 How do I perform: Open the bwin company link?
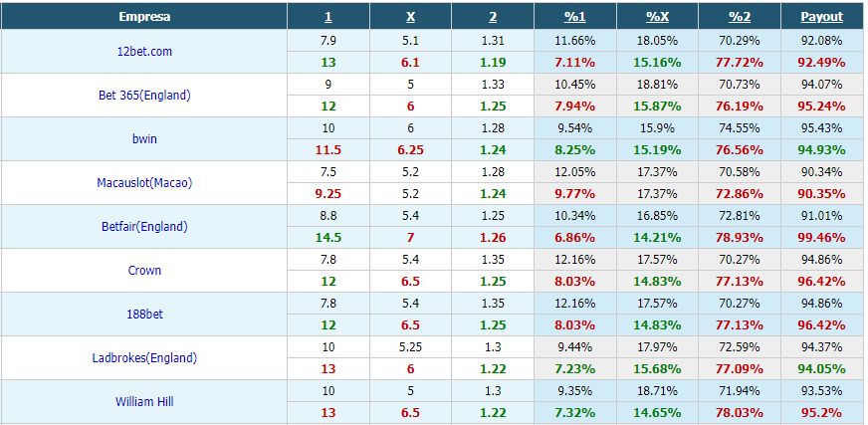click(144, 139)
